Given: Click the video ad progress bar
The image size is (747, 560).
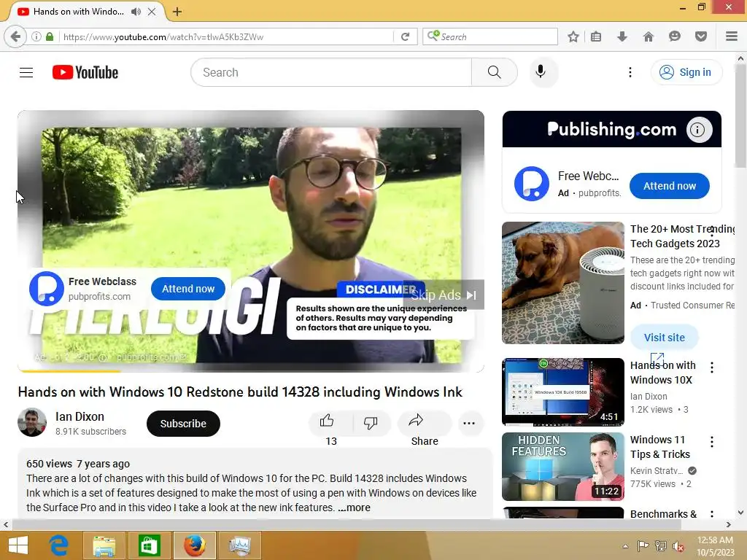Looking at the screenshot, I should pos(251,370).
